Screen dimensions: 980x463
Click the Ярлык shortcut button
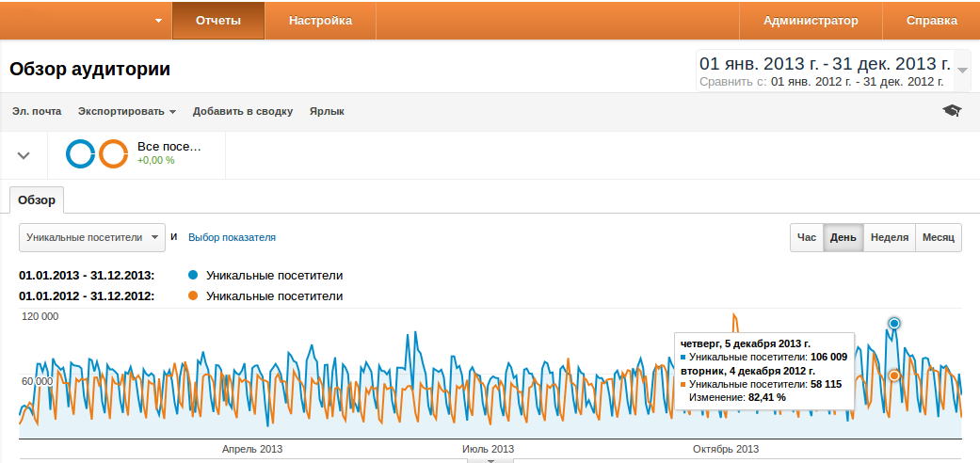coord(327,111)
